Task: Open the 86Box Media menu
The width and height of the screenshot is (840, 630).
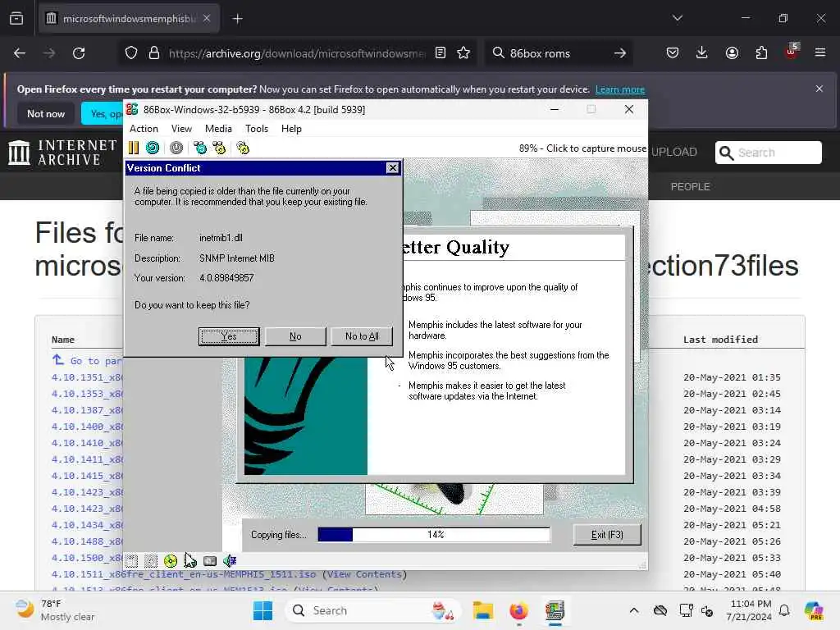Action: pos(218,129)
